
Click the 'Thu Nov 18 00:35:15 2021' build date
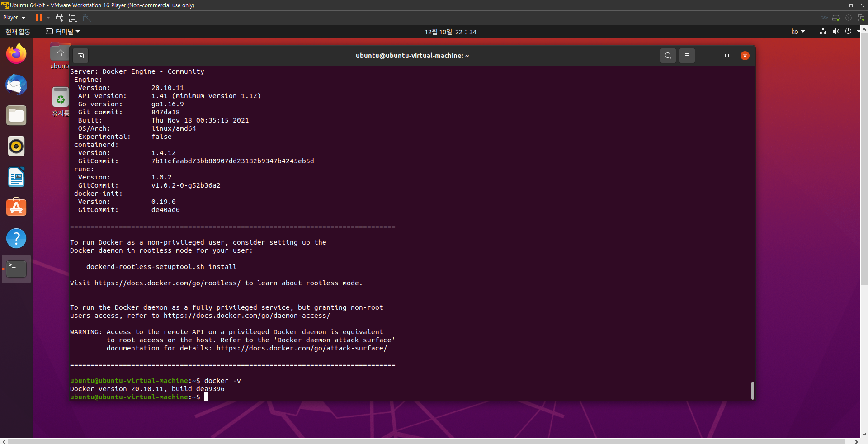[200, 120]
